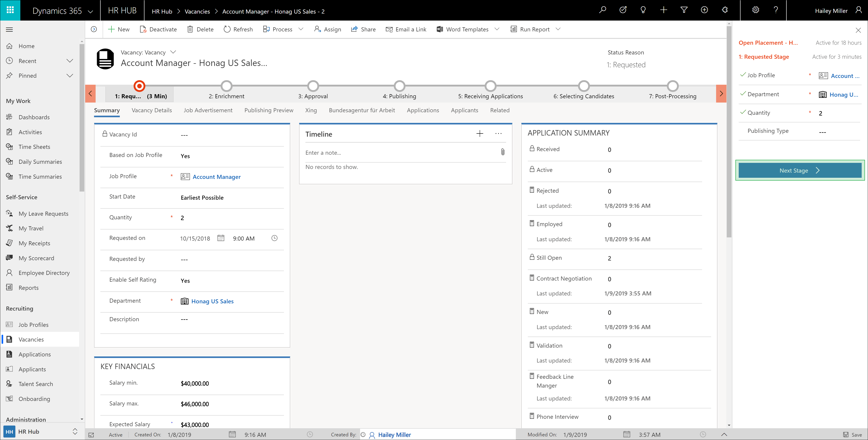
Task: Click the Vacancies breadcrumb
Action: click(197, 12)
